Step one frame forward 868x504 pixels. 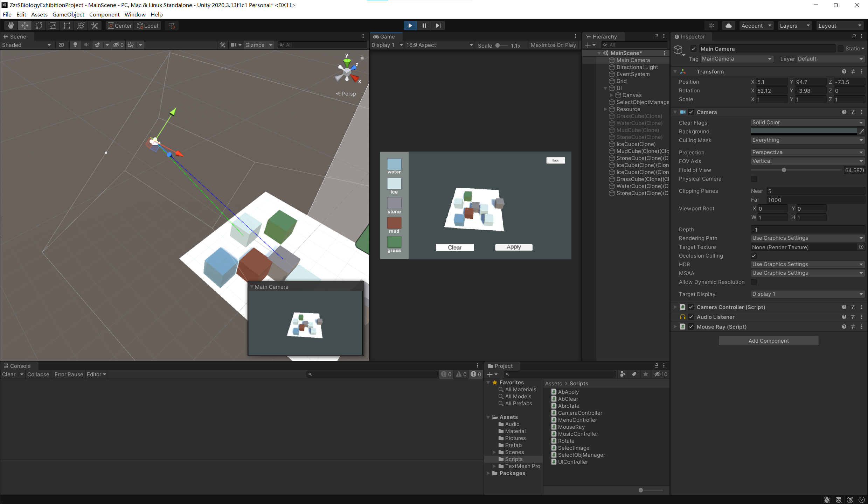438,26
